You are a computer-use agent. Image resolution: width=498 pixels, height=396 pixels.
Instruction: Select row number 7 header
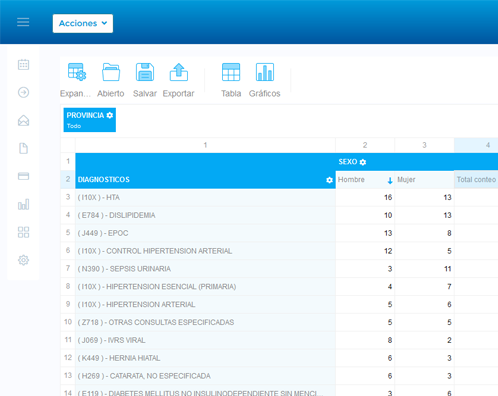point(68,269)
